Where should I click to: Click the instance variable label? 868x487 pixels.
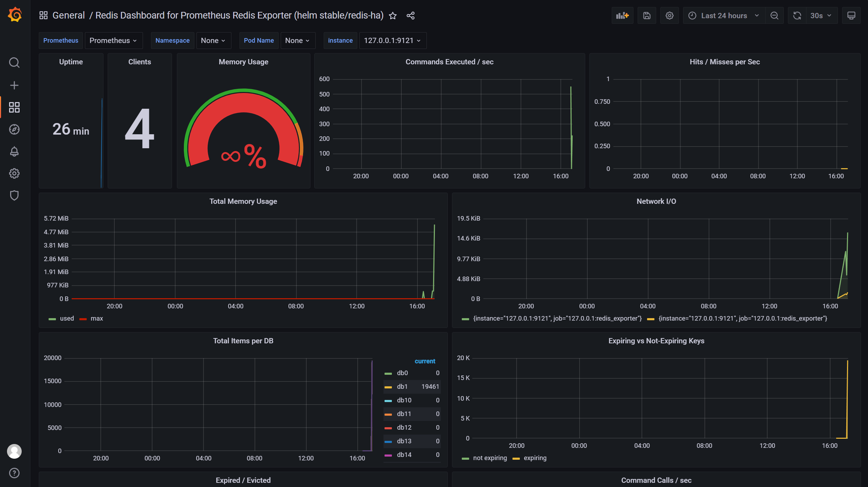340,41
